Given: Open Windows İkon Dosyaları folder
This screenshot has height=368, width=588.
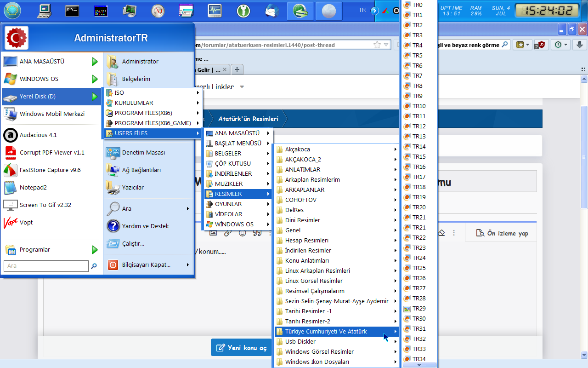Looking at the screenshot, I should (337, 362).
